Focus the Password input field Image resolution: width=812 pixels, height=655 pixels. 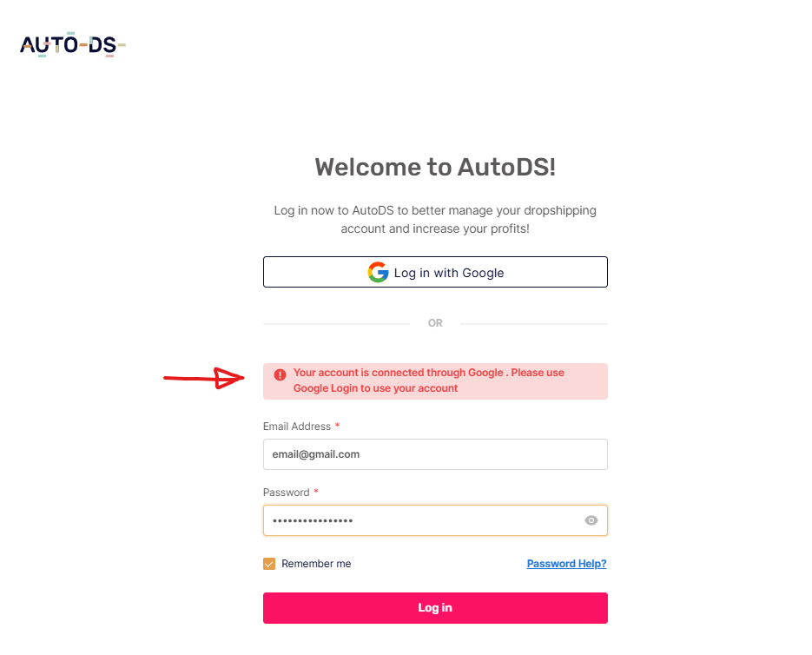tap(435, 520)
